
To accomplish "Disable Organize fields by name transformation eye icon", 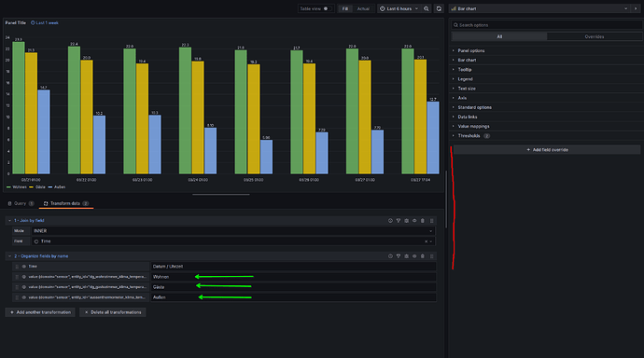I will pos(414,256).
